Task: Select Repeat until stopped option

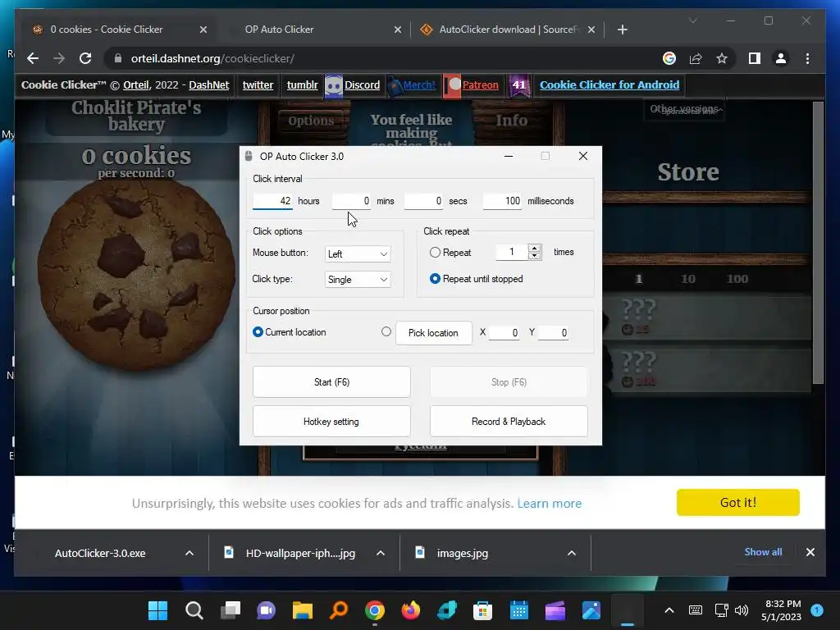Action: point(435,279)
